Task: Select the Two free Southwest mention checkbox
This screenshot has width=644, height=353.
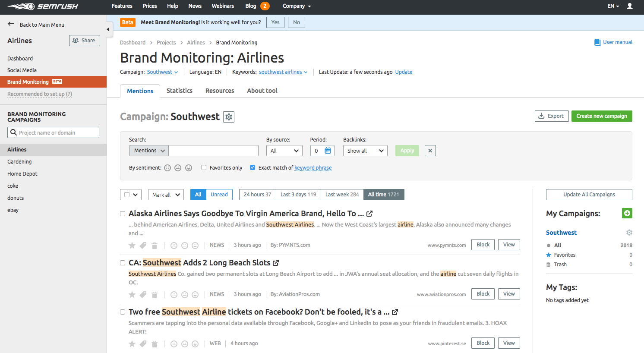Action: (123, 312)
